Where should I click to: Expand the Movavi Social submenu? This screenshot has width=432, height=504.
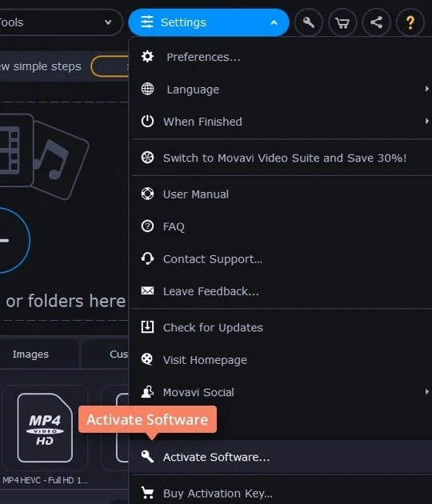pos(282,392)
